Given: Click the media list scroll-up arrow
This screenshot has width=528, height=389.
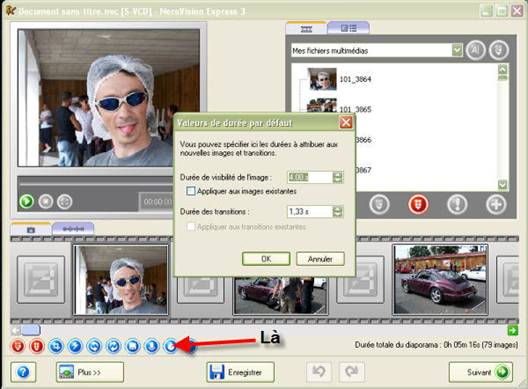Looking at the screenshot, I should tap(503, 69).
